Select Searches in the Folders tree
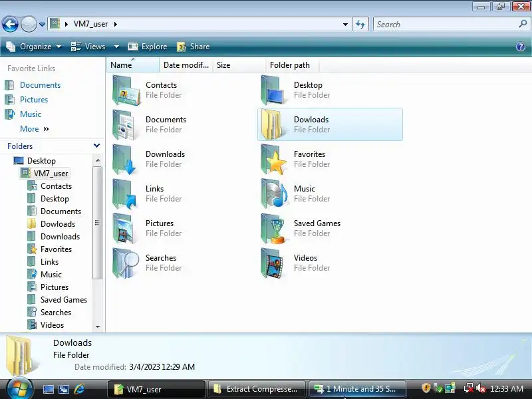The image size is (532, 399). click(x=56, y=312)
